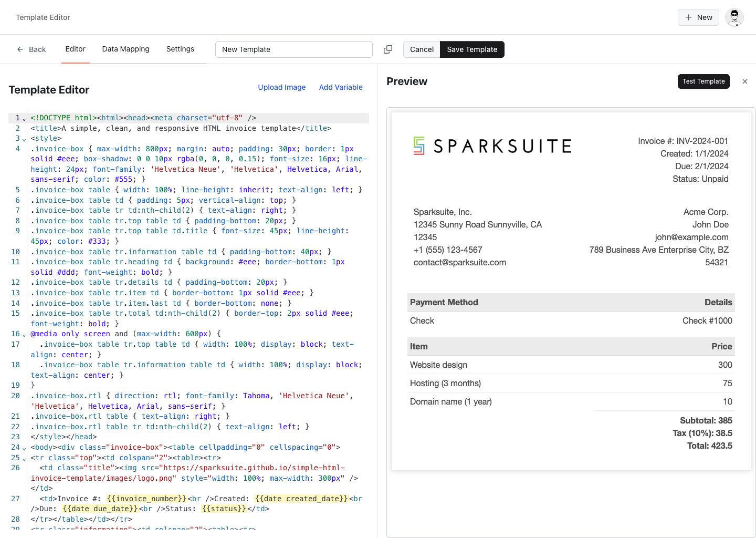This screenshot has height=538, width=756.
Task: Click 'Domain name (1 year)' item row
Action: (x=571, y=401)
